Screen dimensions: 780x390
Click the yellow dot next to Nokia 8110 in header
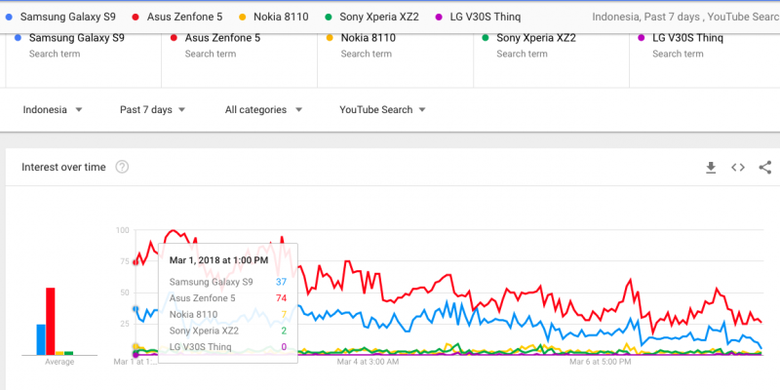click(x=242, y=17)
